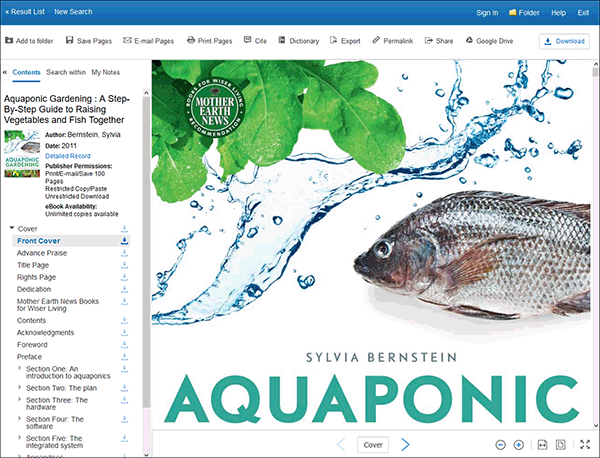Download the Dedication section
Viewport: 600px width, 458px height.
(x=124, y=289)
